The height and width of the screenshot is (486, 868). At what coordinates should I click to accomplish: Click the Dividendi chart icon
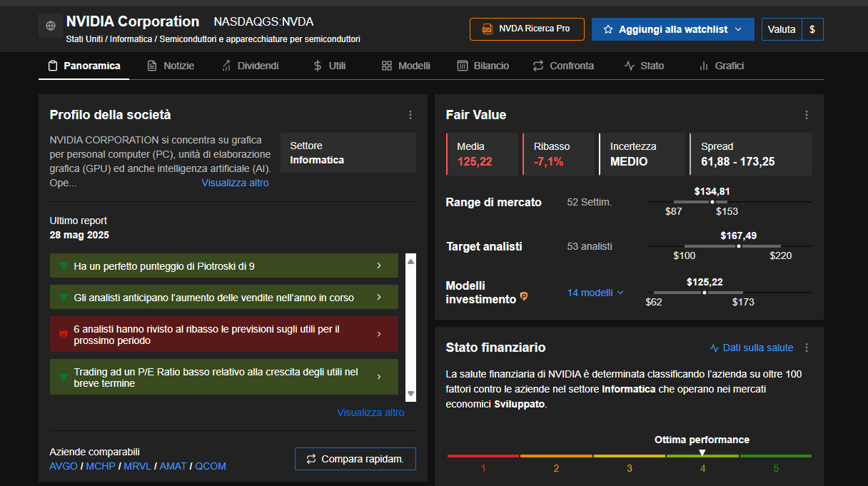pos(226,66)
